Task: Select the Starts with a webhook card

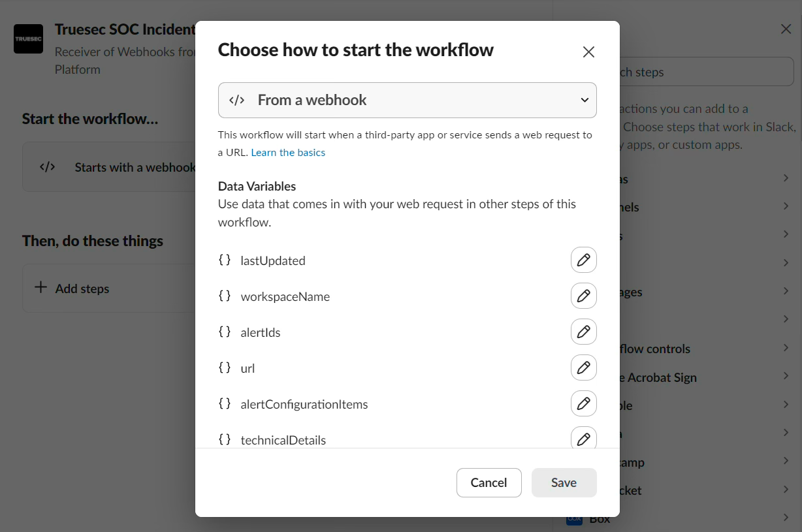Action: point(108,167)
